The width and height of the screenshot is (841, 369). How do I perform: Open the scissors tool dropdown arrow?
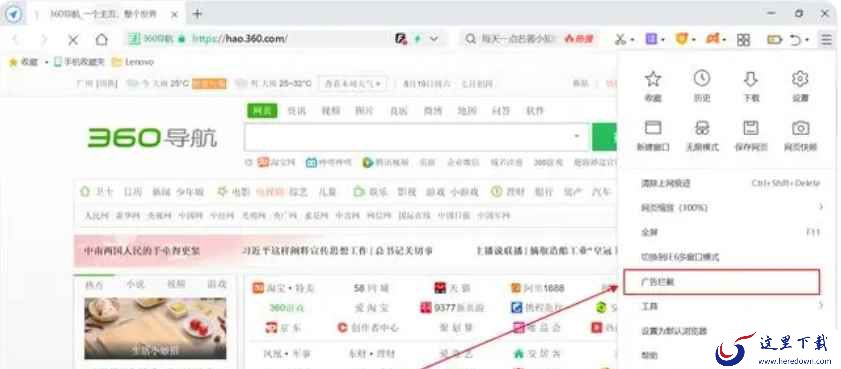[x=633, y=40]
